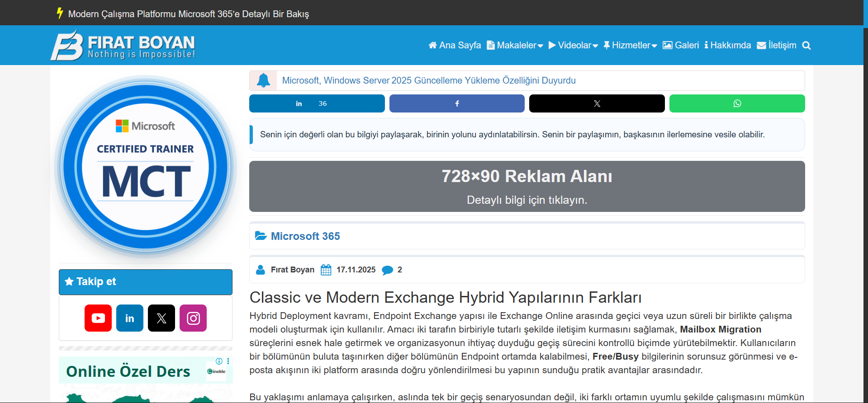
Task: Open the Galeri page
Action: point(681,45)
